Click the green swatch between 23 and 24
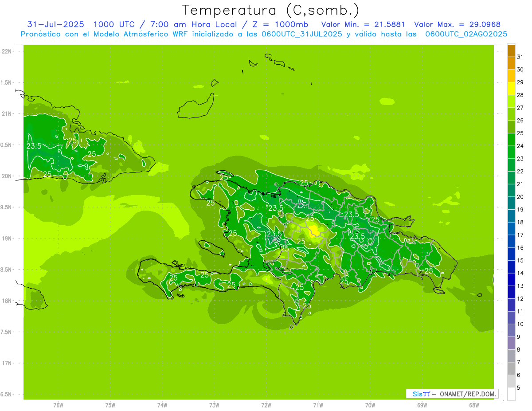Image resolution: width=532 pixels, height=411 pixels. coord(511,152)
